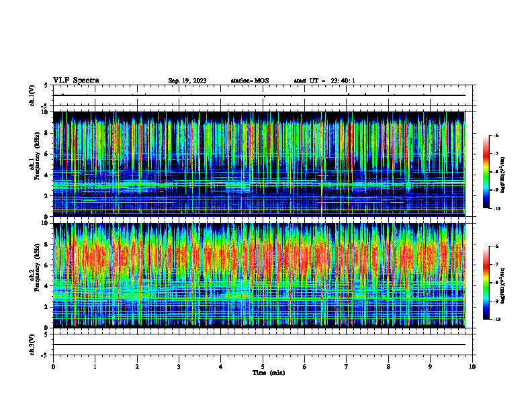Click the "2" tick on the time axis
The width and height of the screenshot is (532, 411).
coord(137,367)
